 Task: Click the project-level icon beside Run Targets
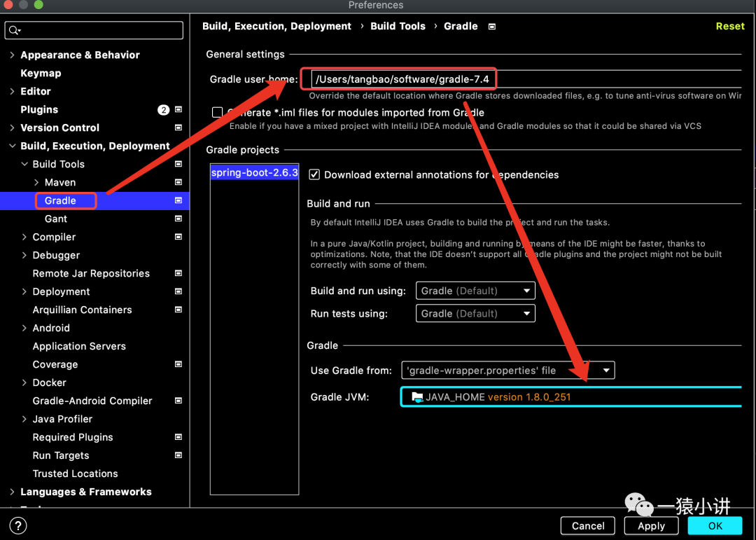tap(178, 455)
